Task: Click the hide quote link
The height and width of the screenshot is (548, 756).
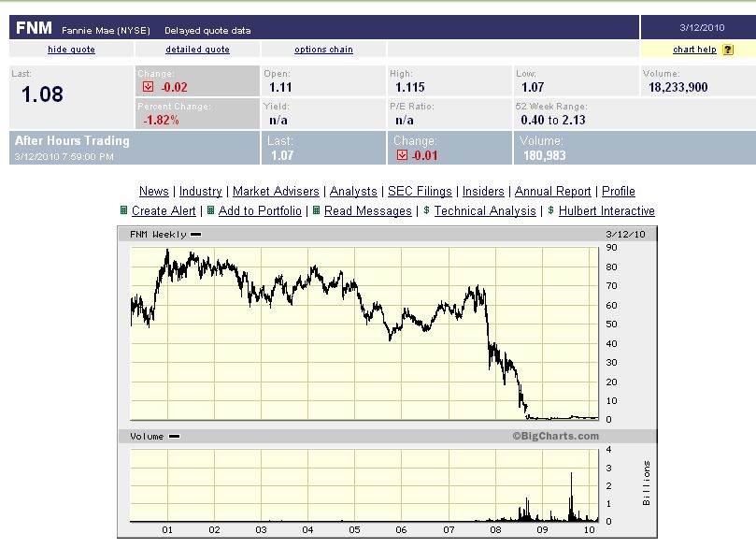Action: [71, 50]
